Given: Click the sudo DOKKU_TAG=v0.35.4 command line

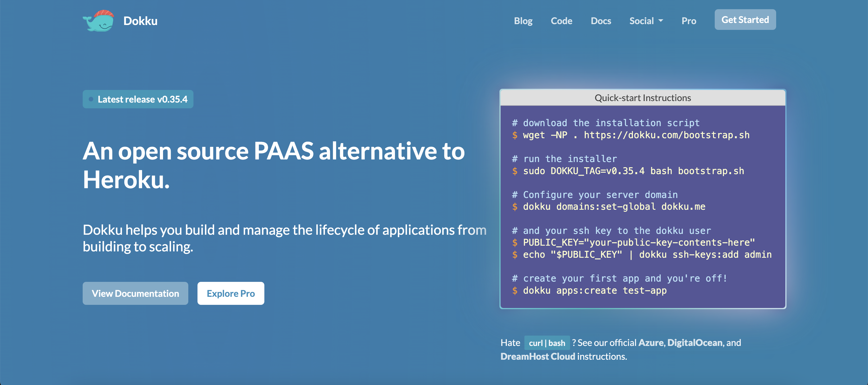Looking at the screenshot, I should tap(628, 171).
